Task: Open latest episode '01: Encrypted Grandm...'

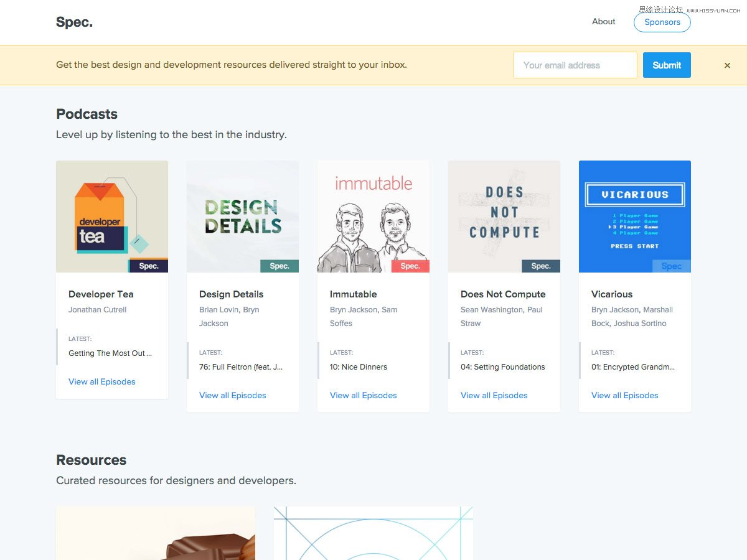Action: (633, 367)
